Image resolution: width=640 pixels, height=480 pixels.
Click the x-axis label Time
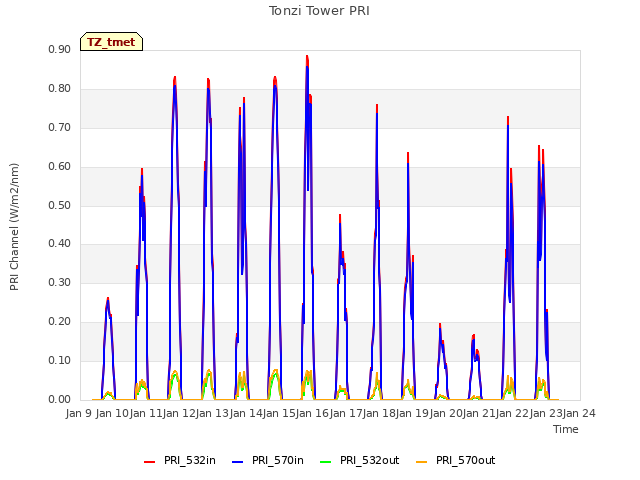(566, 429)
